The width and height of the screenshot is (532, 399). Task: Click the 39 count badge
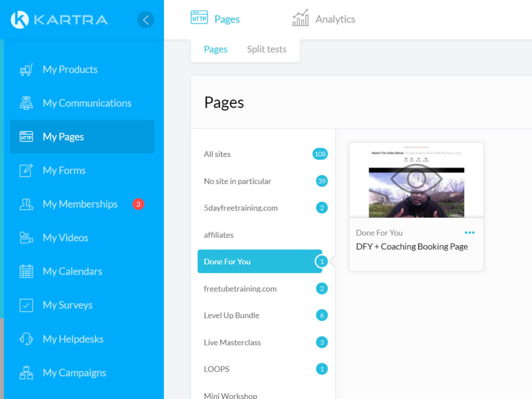(322, 181)
